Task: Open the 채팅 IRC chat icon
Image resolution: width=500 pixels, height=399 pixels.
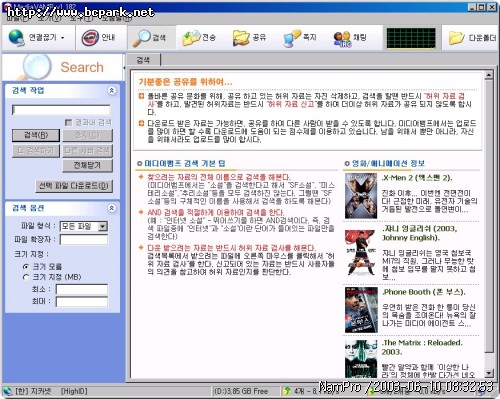Action: coord(342,39)
